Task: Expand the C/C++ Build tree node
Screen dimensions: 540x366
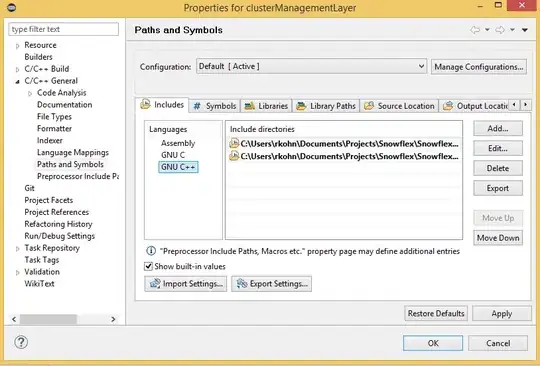Action: click(17, 70)
